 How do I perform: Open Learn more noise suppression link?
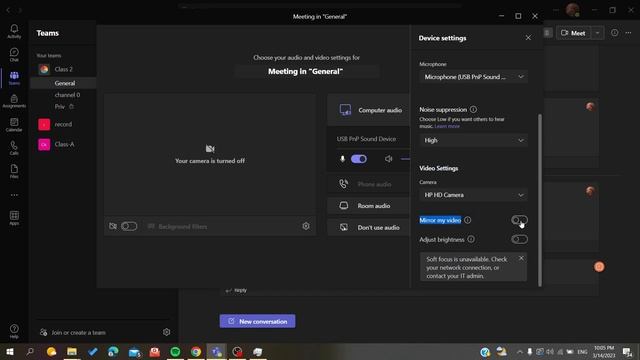point(447,126)
